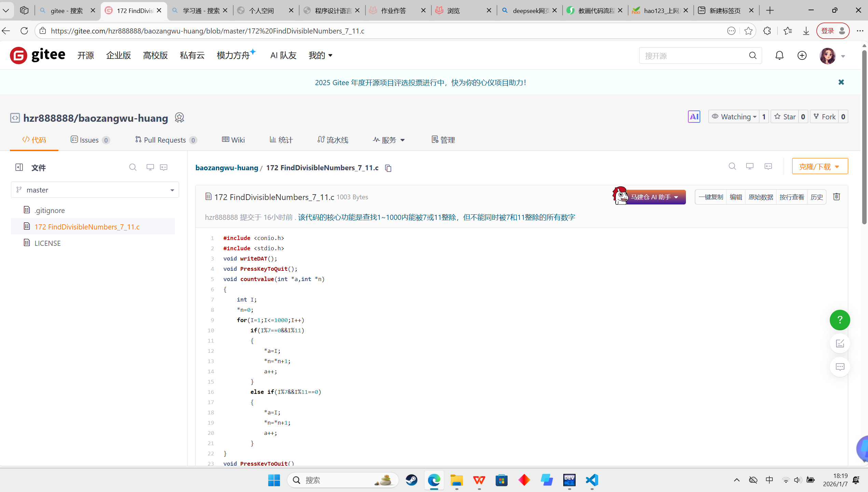Click the AI badge icon near Watching

point(694,117)
